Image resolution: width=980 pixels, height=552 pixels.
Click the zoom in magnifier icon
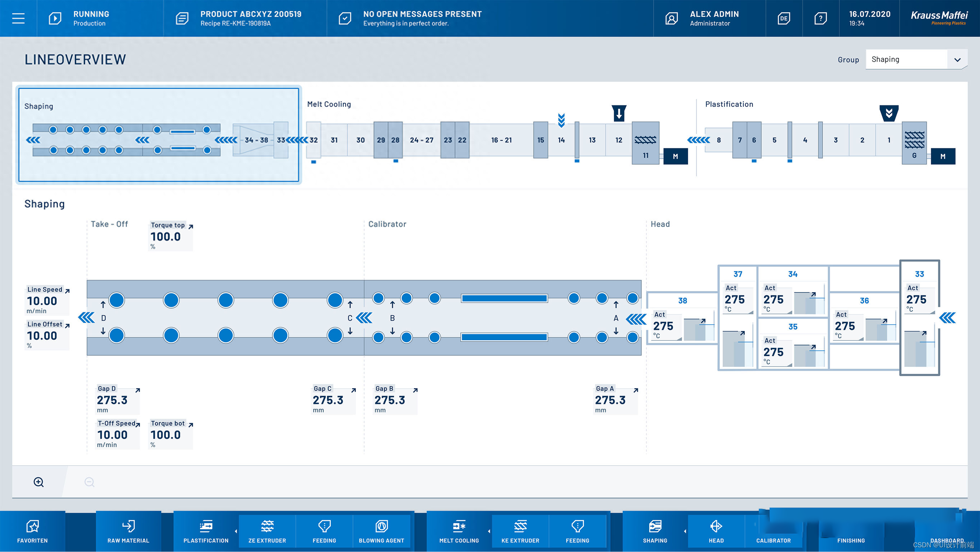tap(38, 482)
